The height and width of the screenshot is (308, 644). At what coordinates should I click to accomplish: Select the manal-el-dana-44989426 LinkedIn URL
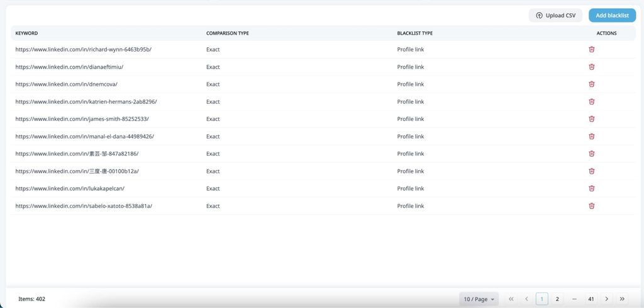[x=85, y=136]
